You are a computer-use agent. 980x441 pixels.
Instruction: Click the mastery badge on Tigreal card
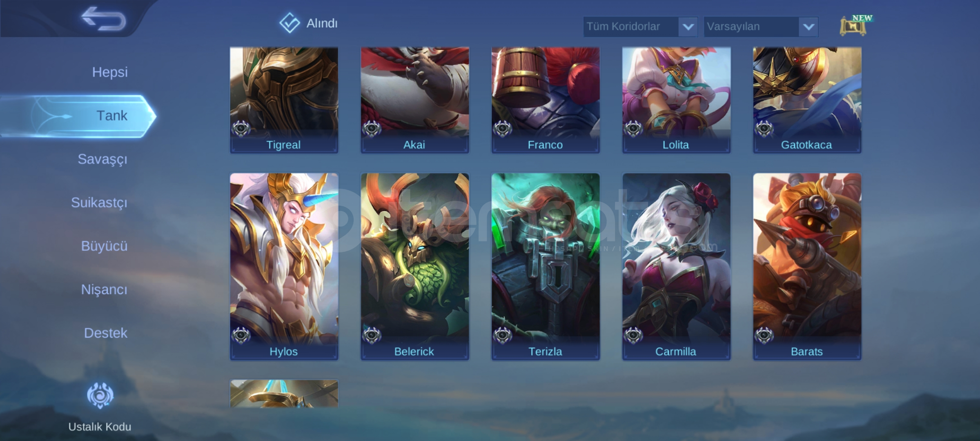[241, 129]
